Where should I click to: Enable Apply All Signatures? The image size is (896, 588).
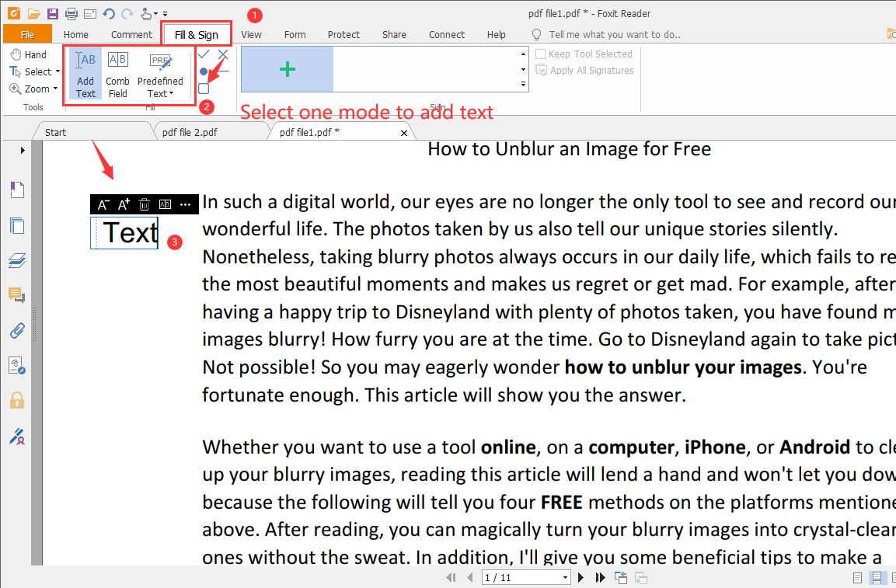point(541,70)
